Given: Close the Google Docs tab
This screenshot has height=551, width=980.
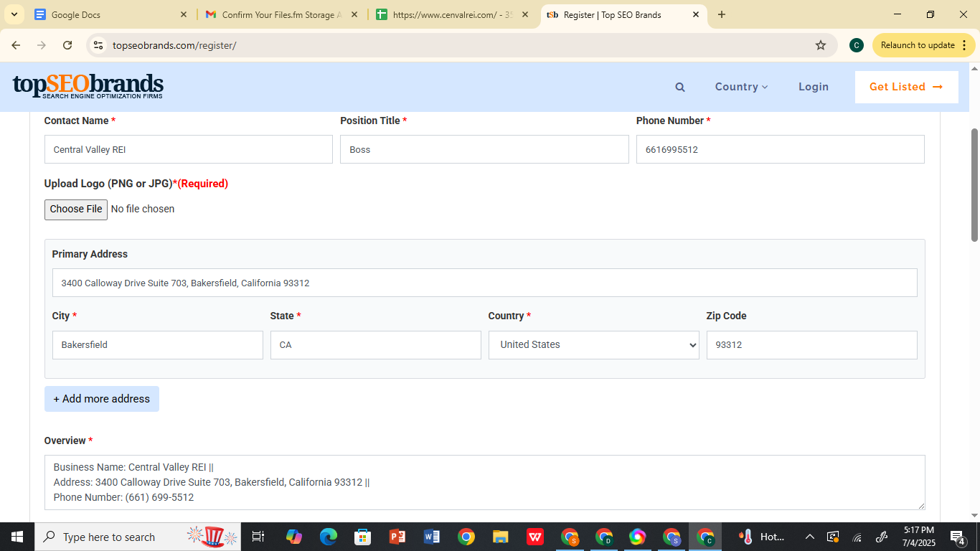Looking at the screenshot, I should tap(183, 14).
